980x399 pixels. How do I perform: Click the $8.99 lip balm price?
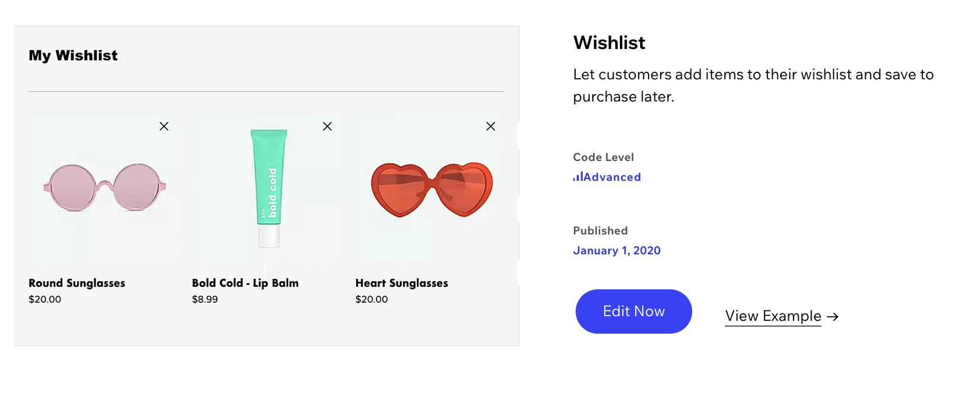click(205, 299)
